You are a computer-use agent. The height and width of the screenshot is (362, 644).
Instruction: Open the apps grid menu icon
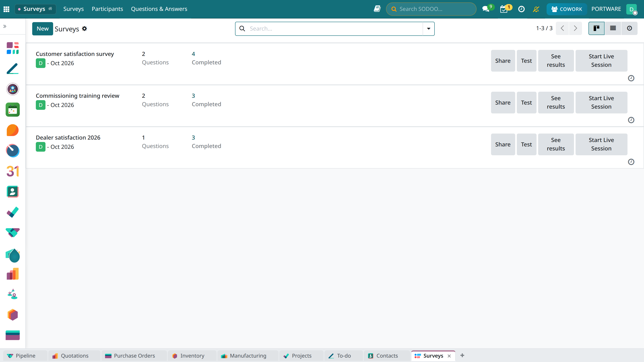[6, 9]
